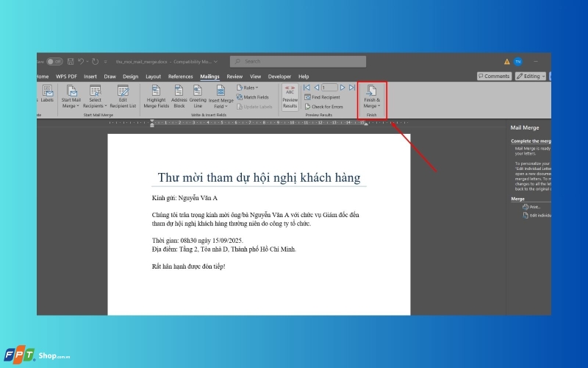Go to the previous record
Screen dimensions: 588x368
(317, 88)
